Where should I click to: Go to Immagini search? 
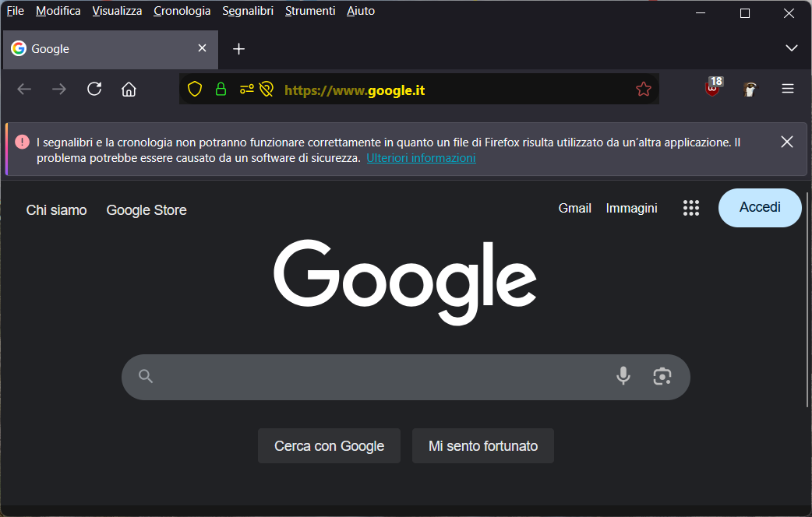(x=632, y=208)
